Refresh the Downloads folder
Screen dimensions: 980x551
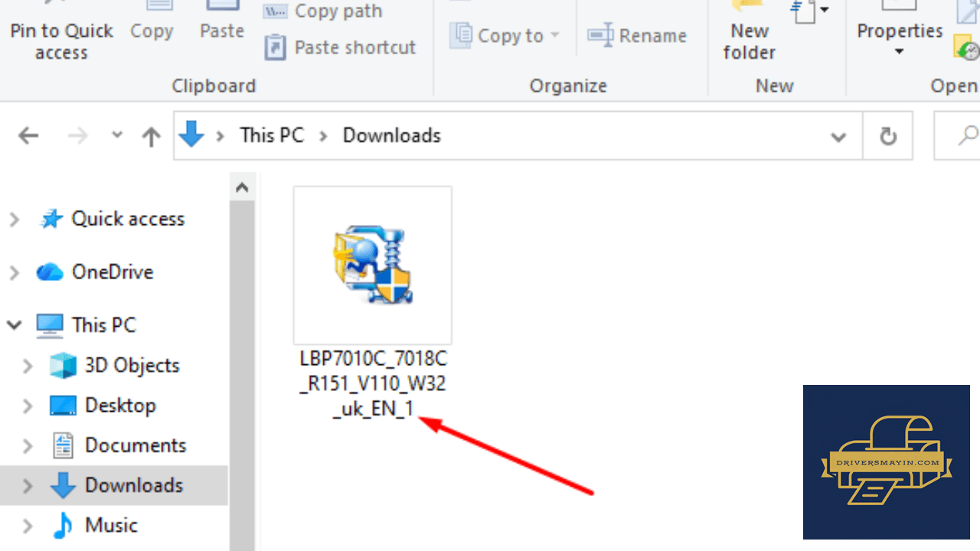(888, 136)
